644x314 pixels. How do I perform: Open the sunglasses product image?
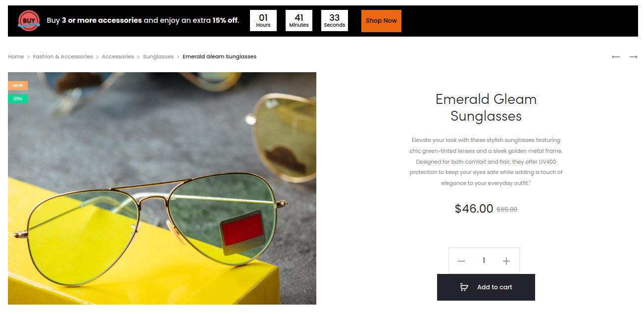[x=162, y=188]
